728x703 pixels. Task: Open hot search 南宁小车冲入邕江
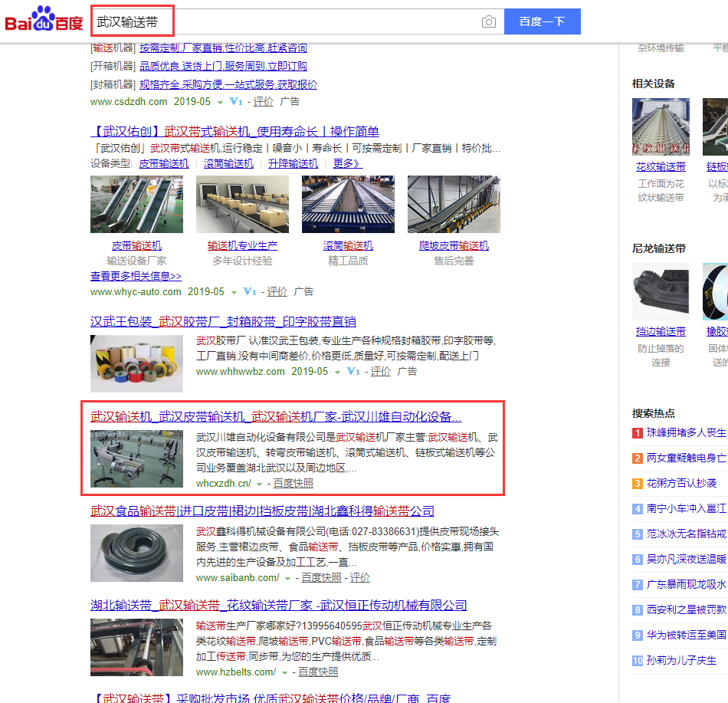click(x=686, y=509)
